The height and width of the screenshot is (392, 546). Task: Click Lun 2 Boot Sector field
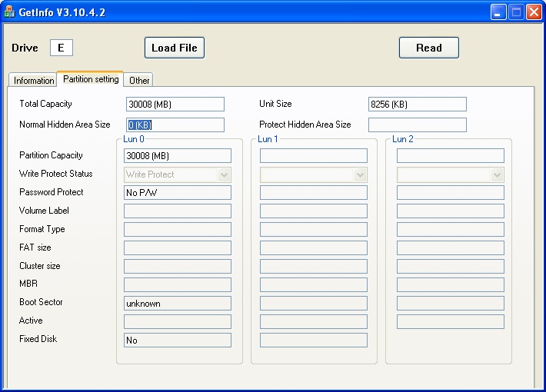pos(450,304)
